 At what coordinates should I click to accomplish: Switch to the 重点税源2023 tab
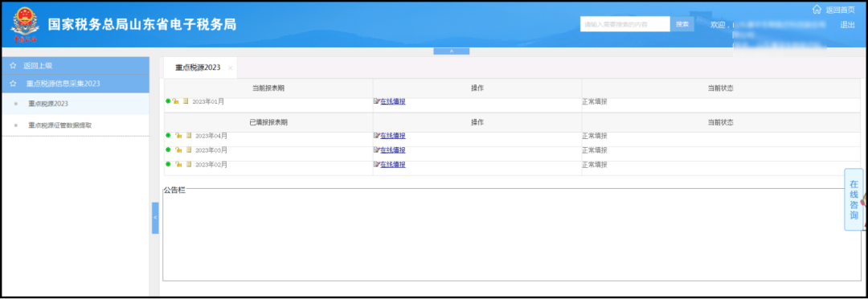pyautogui.click(x=198, y=68)
